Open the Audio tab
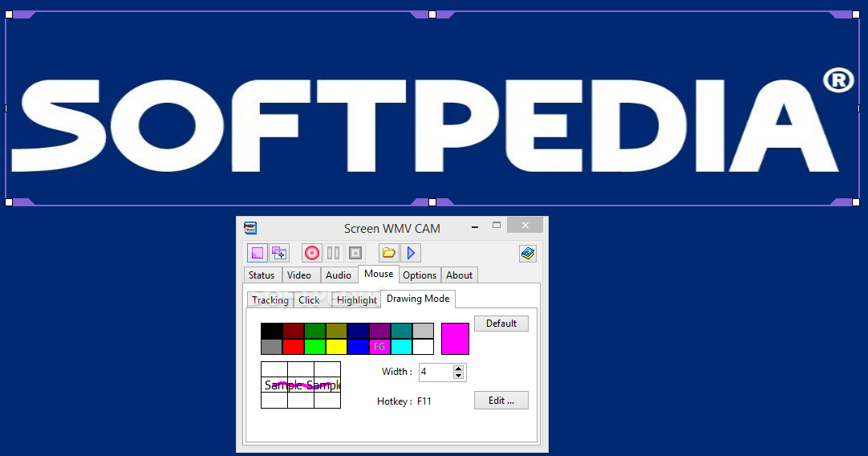The image size is (868, 456). 339,275
